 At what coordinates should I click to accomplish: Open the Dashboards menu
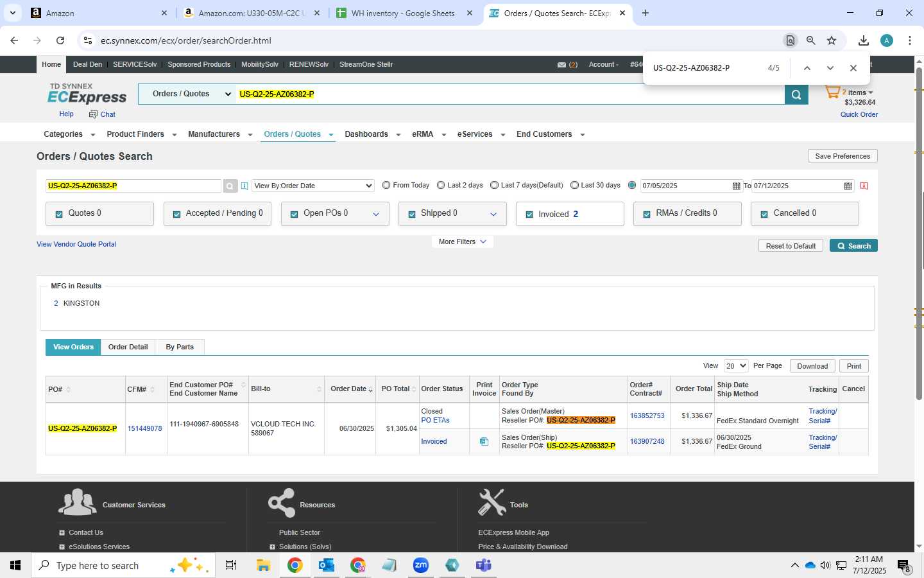[373, 134]
